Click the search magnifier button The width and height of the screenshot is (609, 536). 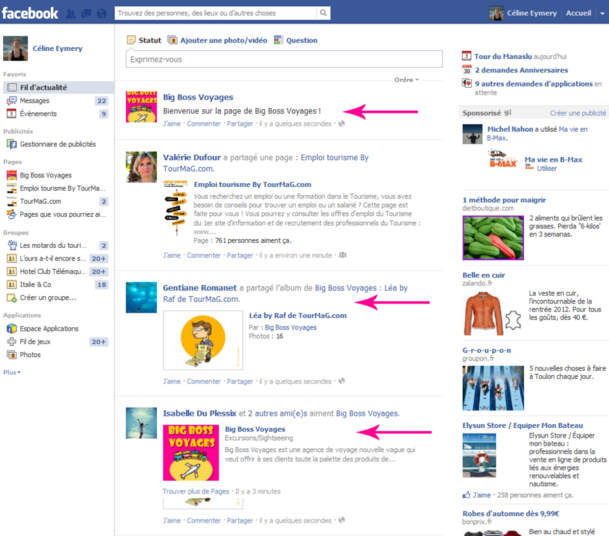tap(323, 13)
